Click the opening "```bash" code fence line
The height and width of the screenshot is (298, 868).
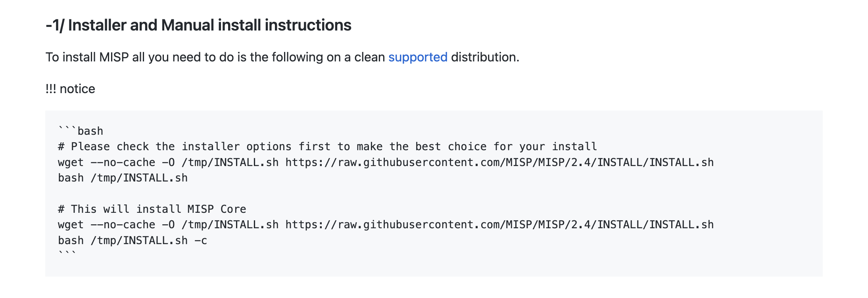point(81,131)
